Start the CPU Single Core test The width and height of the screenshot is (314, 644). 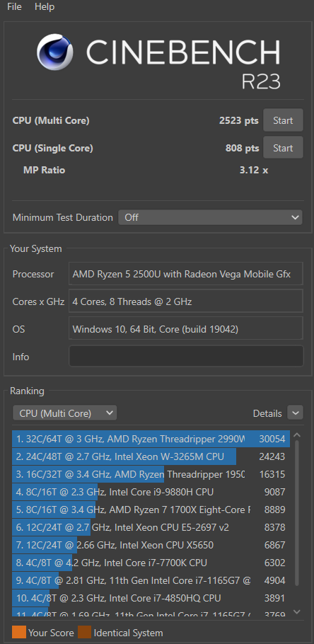coord(283,148)
